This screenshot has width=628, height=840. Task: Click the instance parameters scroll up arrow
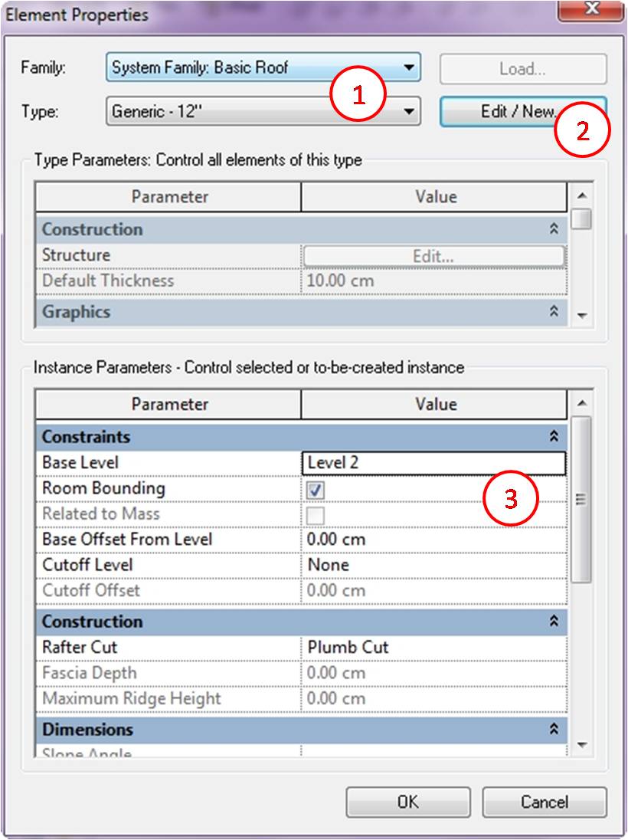[583, 403]
